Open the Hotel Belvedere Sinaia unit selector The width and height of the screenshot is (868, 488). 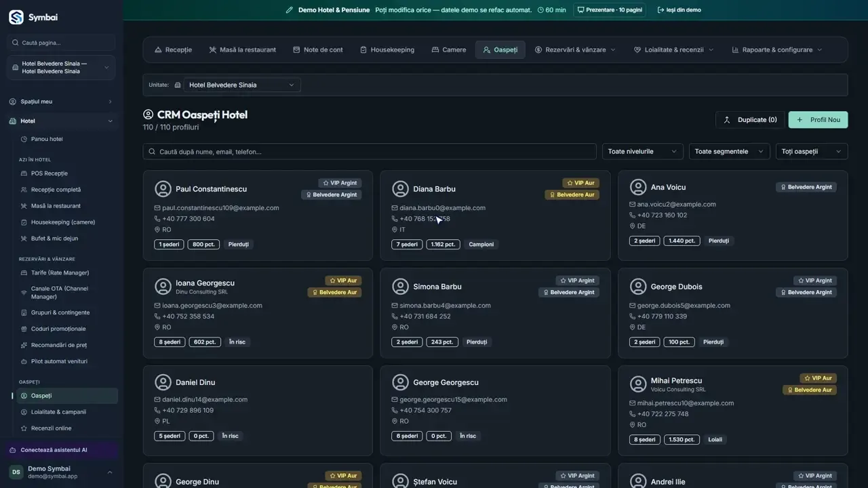click(x=242, y=85)
